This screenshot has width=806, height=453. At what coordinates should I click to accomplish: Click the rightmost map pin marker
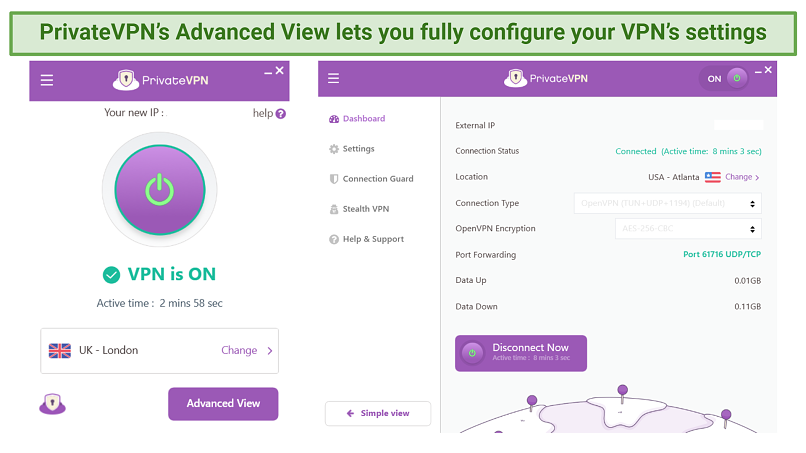point(726,418)
